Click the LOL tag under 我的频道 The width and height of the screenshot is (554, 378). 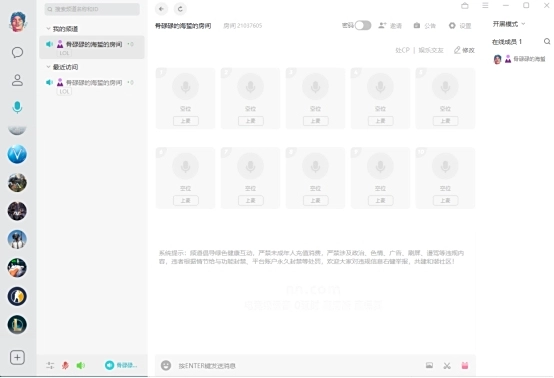(64, 53)
